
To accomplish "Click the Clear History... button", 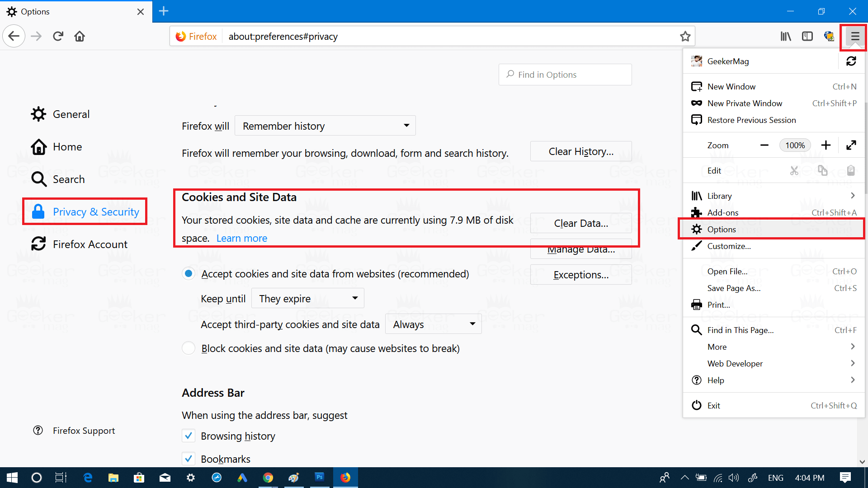I will coord(581,151).
